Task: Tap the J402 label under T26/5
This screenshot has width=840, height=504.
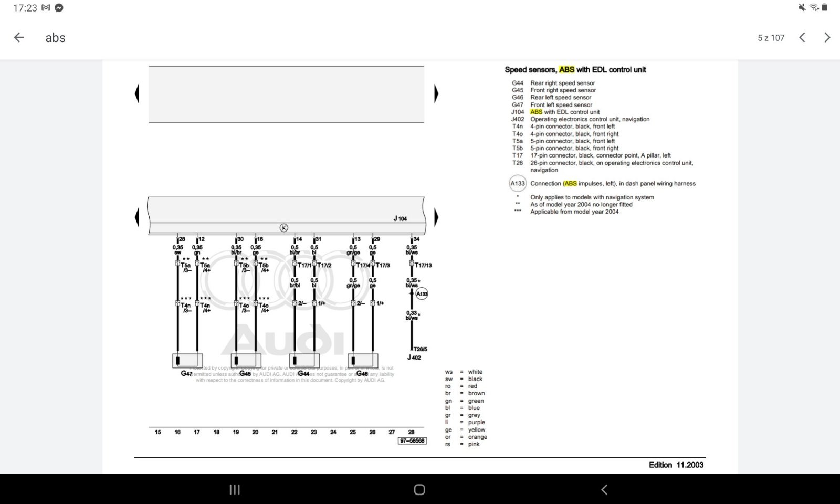Action: pos(414,358)
